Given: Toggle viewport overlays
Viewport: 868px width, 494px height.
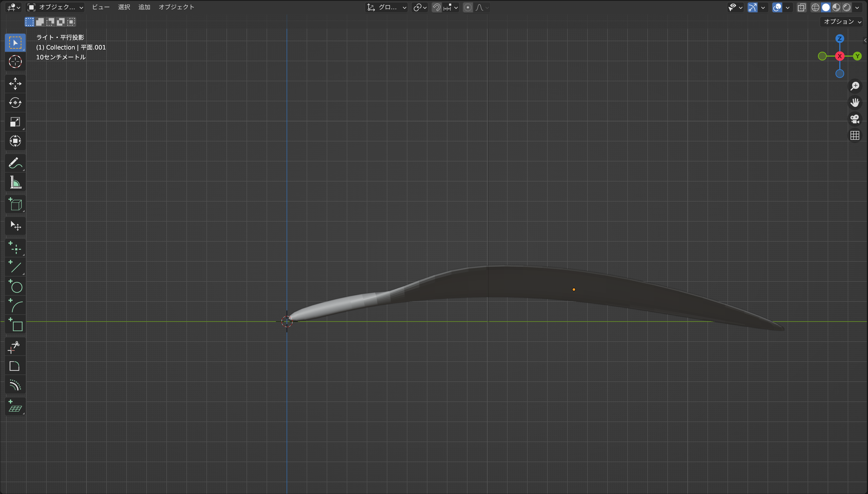Looking at the screenshot, I should coord(777,7).
